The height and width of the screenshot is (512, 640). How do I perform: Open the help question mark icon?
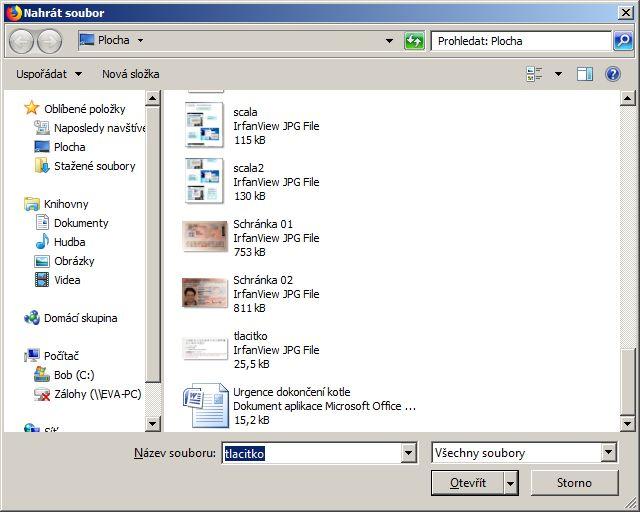point(612,74)
